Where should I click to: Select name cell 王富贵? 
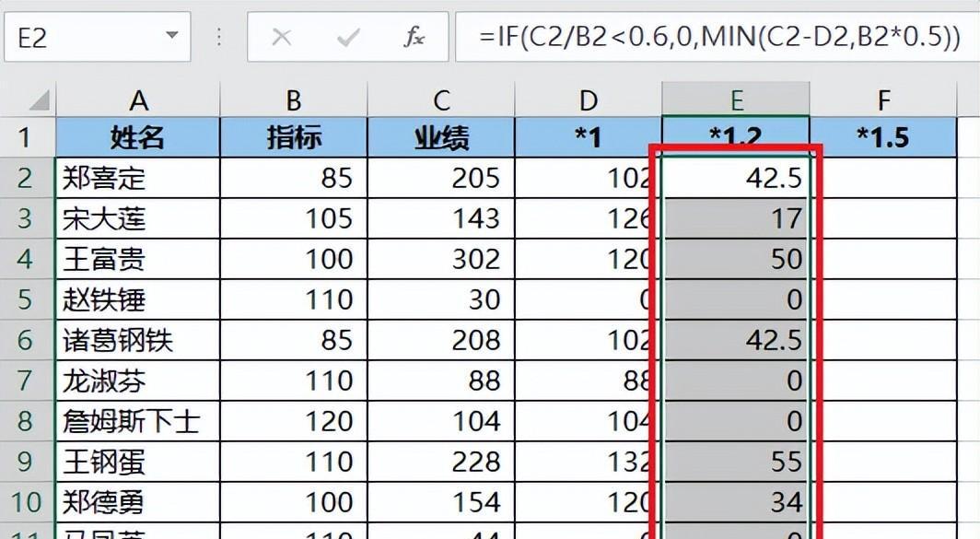tap(138, 259)
